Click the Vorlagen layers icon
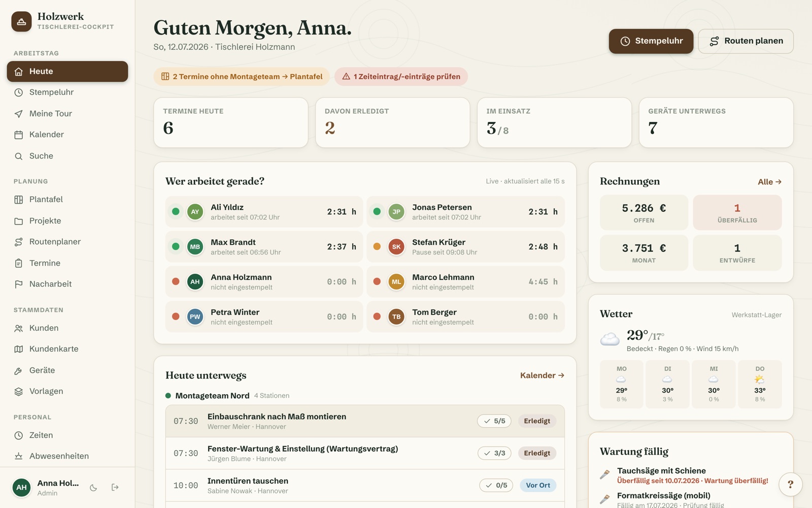812x508 pixels. click(19, 391)
